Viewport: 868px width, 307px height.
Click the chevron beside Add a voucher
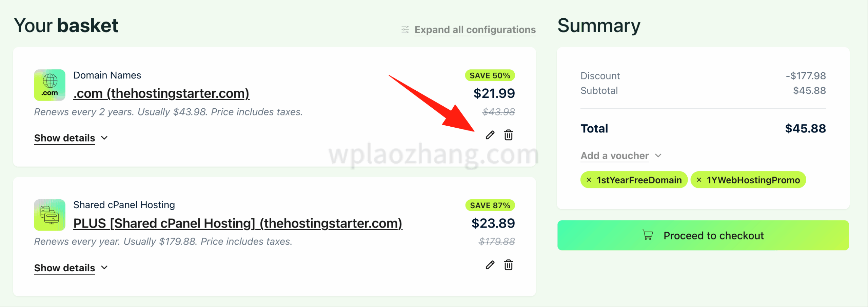[658, 156]
